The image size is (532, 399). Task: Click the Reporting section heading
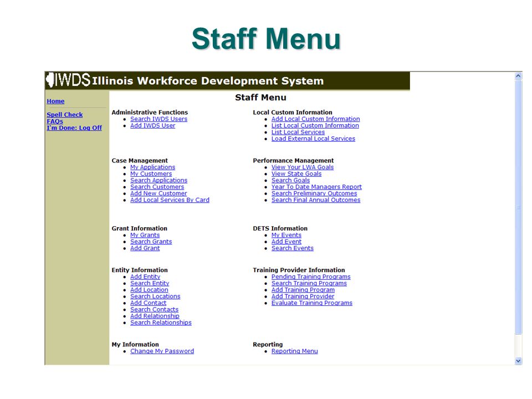268,344
